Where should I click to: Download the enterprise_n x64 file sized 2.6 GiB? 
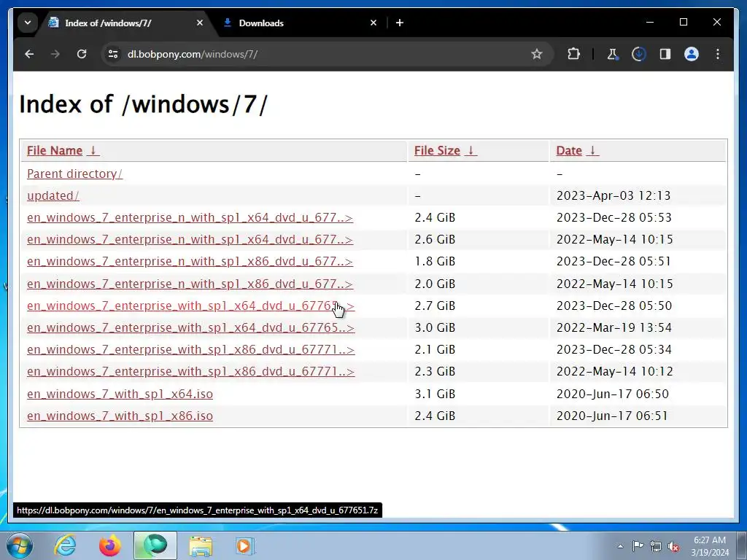click(x=190, y=239)
